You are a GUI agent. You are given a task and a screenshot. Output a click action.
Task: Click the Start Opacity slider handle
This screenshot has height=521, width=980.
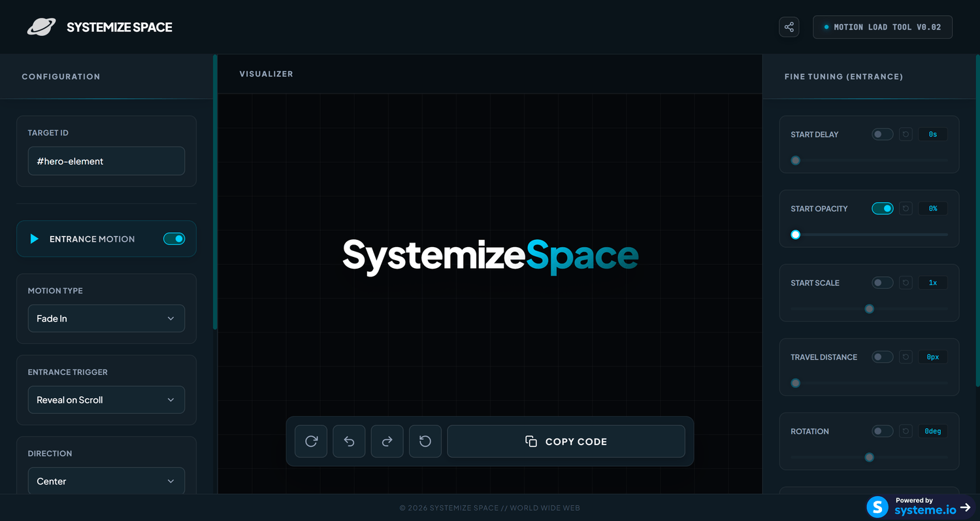coord(796,235)
